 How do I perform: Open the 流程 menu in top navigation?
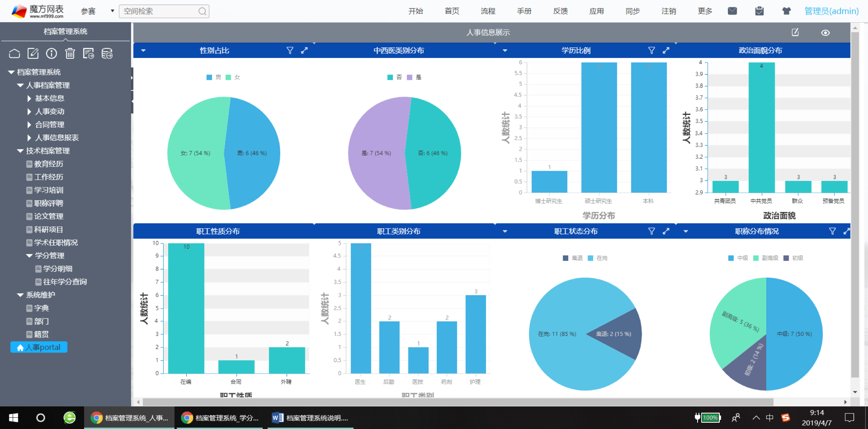[x=488, y=11]
